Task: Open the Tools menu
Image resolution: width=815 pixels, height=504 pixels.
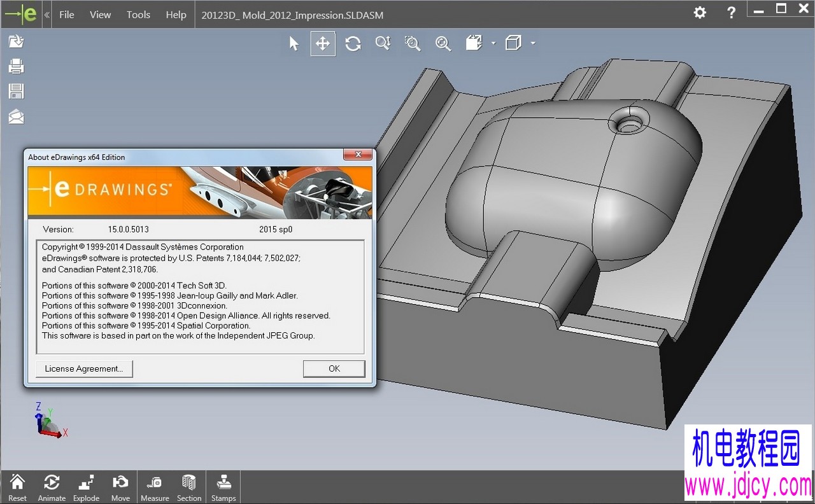Action: pos(138,15)
